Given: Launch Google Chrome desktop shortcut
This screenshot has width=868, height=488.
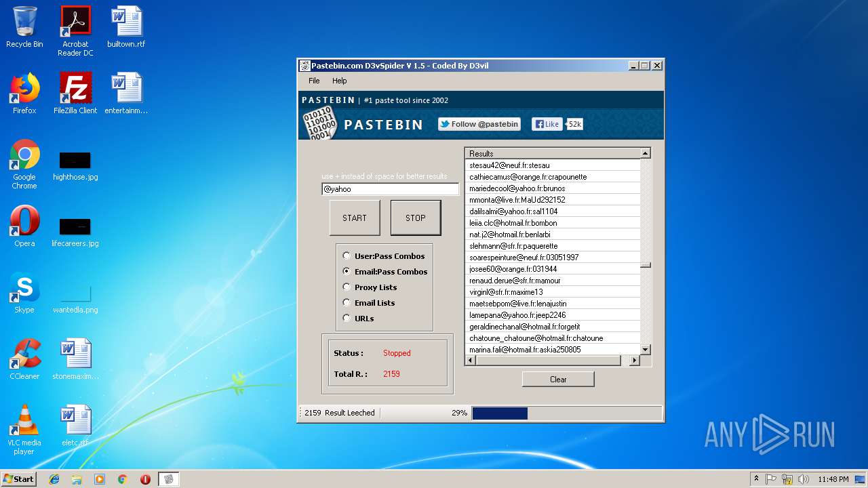Looking at the screenshot, I should (24, 164).
